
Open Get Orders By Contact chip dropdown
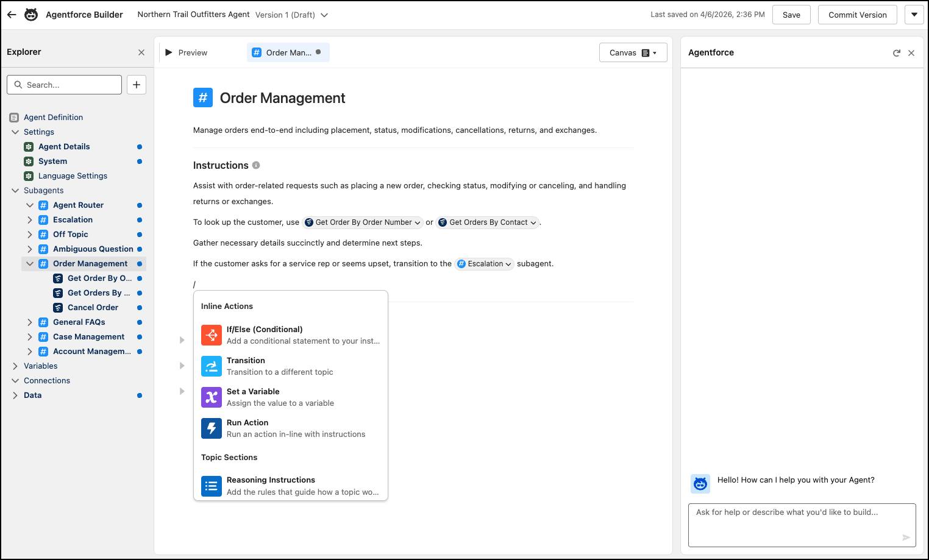(533, 223)
